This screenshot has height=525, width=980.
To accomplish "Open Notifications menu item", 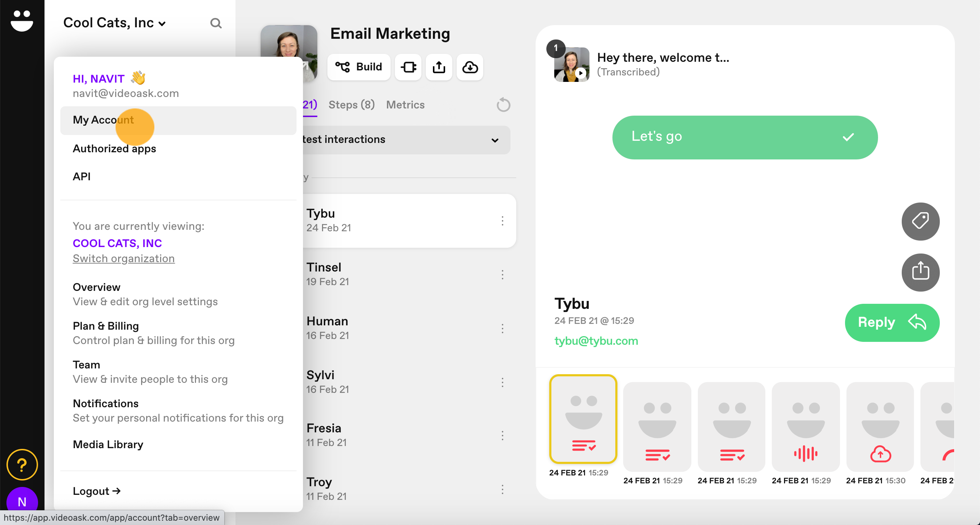I will (x=178, y=410).
